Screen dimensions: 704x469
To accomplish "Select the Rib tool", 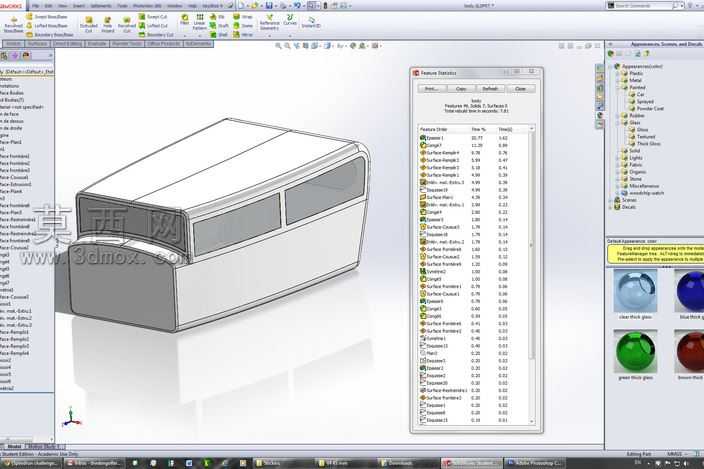I will pos(217,17).
